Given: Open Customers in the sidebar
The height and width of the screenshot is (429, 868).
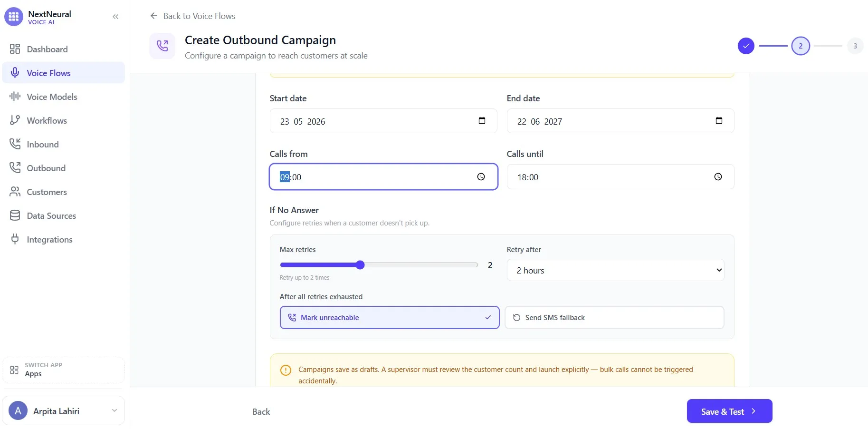Looking at the screenshot, I should click(64, 192).
